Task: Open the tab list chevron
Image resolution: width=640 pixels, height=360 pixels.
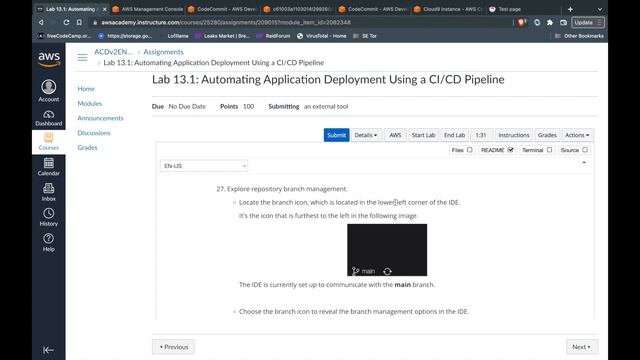Action: (x=599, y=9)
